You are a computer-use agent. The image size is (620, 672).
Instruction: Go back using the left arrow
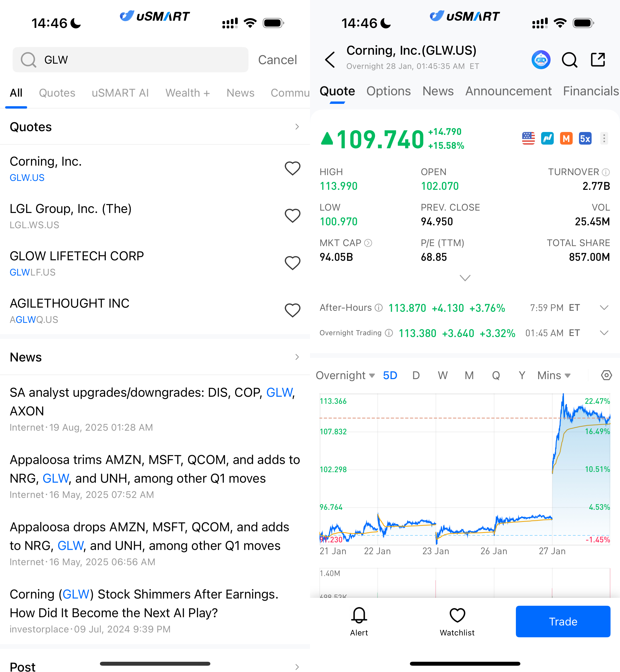330,60
